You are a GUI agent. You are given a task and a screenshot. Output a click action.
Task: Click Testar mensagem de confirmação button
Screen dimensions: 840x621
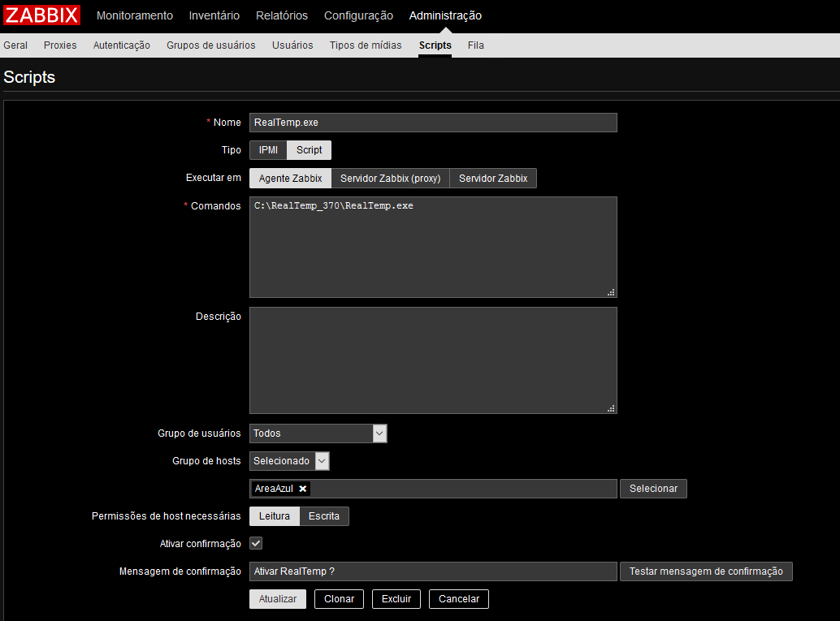click(x=706, y=571)
